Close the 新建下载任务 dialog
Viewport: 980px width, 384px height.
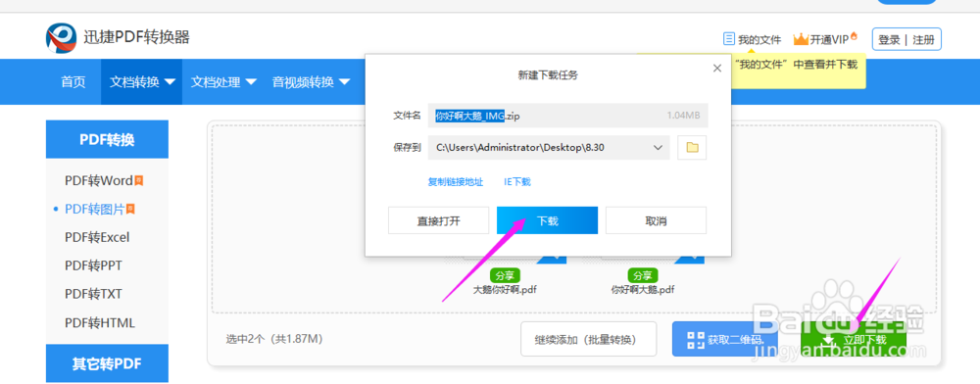coord(717,69)
